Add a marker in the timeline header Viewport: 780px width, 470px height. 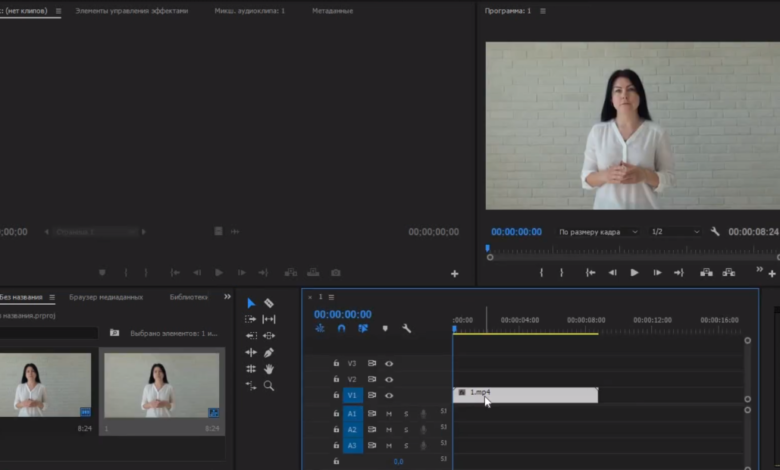tap(385, 328)
